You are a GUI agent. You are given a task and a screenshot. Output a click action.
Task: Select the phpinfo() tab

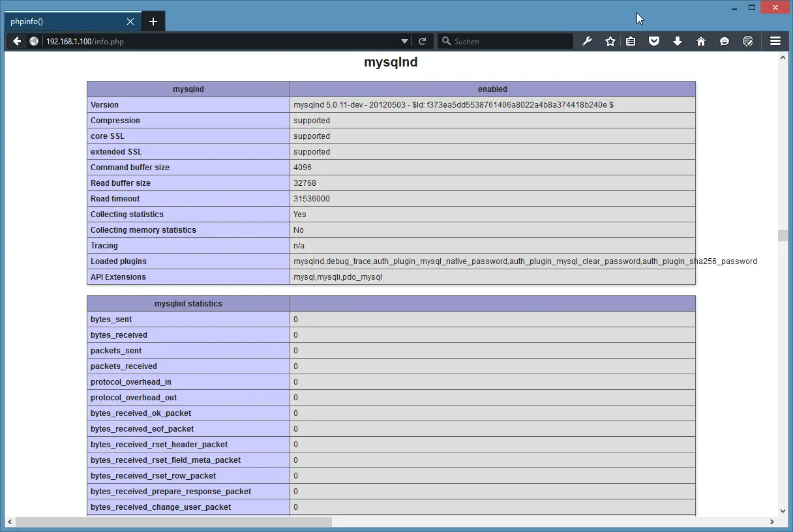(72, 22)
